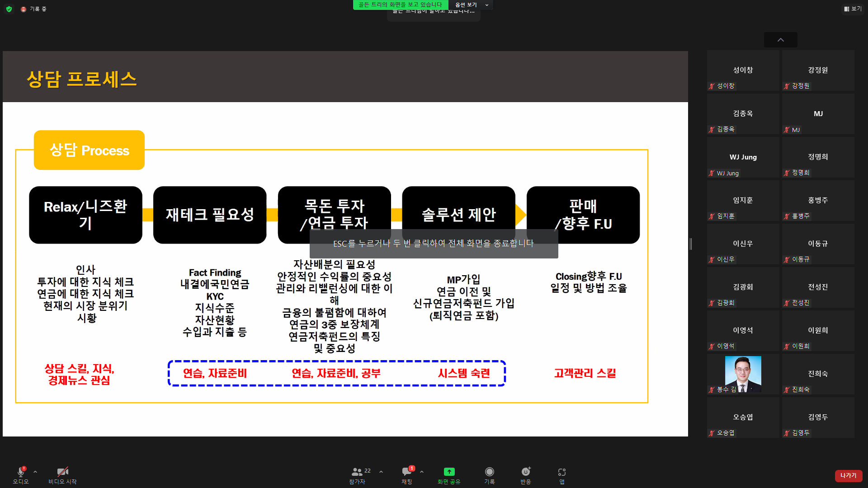Click muted mic icon beside 성이창 label

[712, 86]
